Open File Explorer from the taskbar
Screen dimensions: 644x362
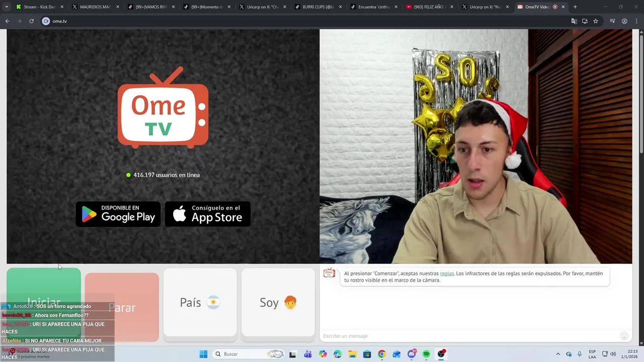tap(352, 354)
